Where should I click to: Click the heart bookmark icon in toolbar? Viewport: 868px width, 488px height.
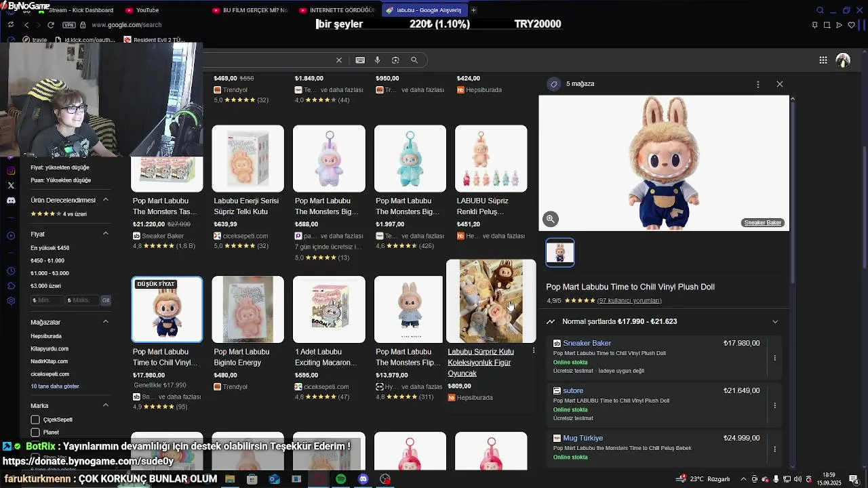(x=851, y=25)
